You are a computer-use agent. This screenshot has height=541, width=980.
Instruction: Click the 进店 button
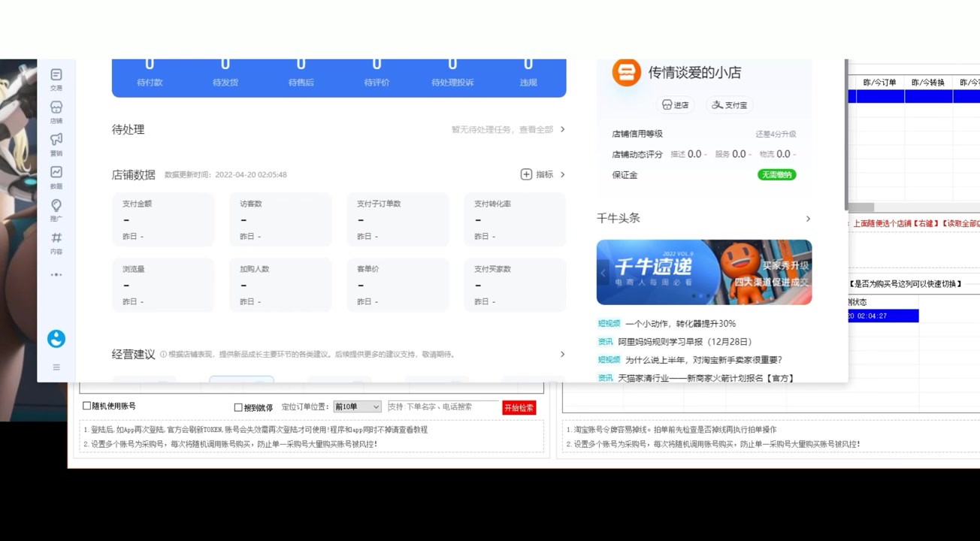coord(675,105)
